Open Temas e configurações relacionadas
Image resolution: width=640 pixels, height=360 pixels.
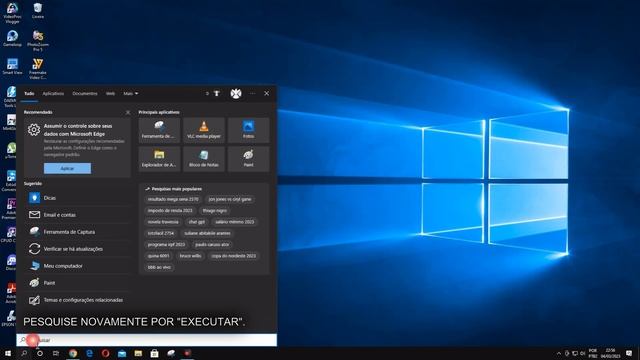click(78, 300)
